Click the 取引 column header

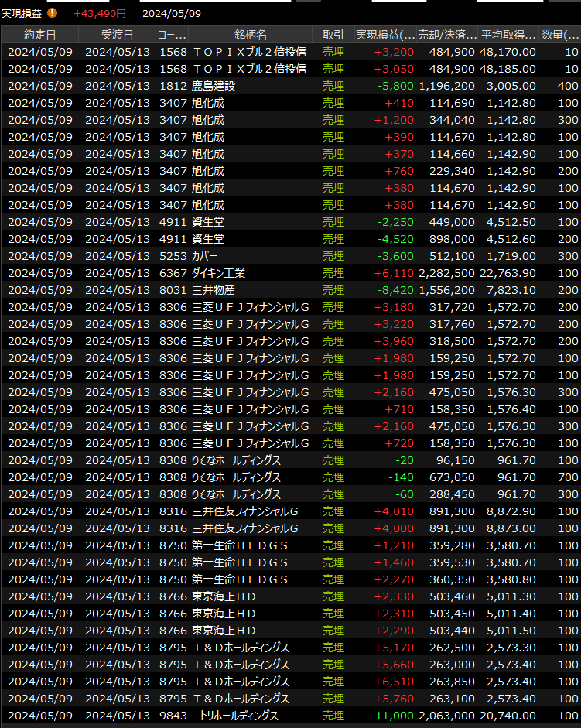[333, 35]
